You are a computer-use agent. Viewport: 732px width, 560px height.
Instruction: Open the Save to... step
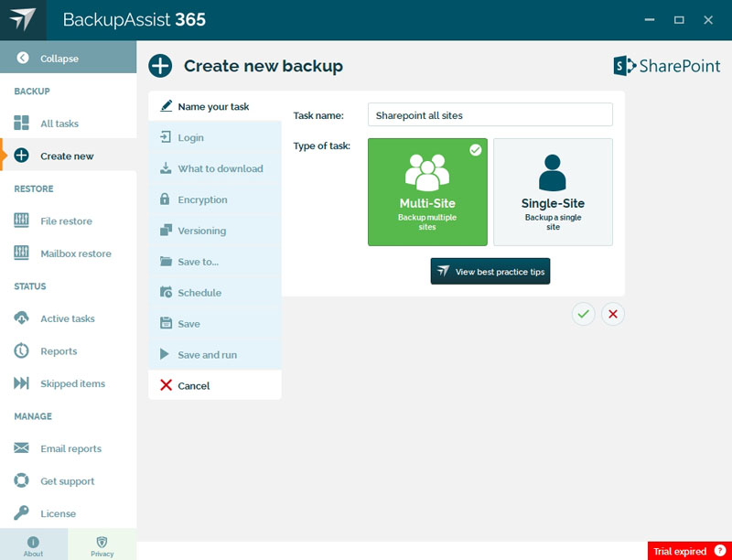(215, 262)
